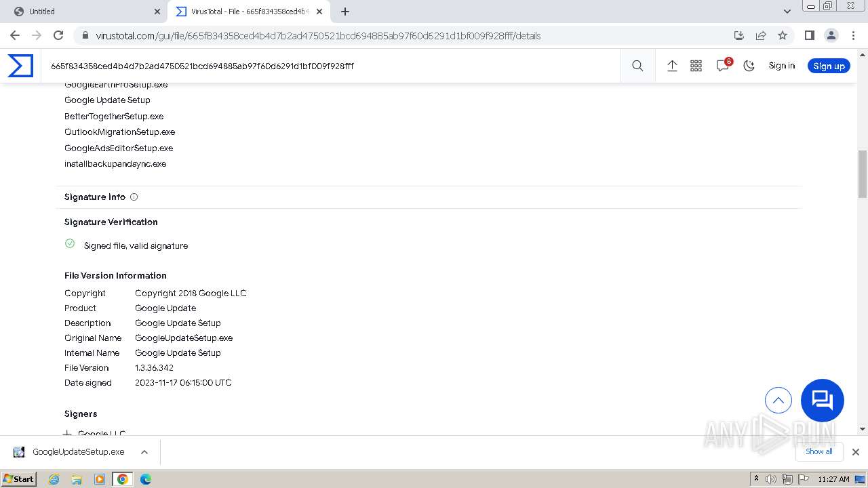Click the Signature info help icon

(x=134, y=197)
